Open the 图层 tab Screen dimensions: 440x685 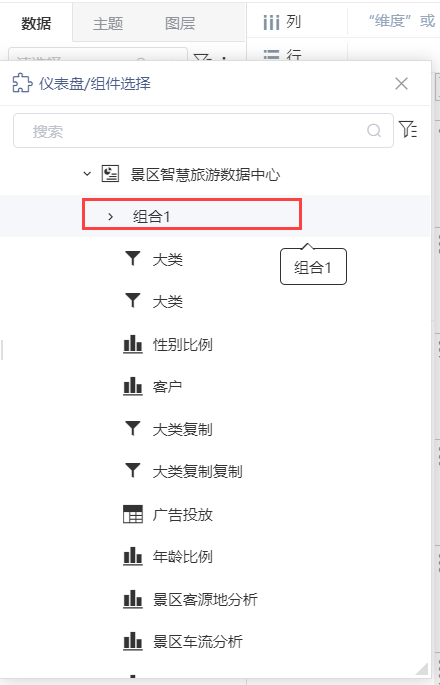(x=180, y=24)
